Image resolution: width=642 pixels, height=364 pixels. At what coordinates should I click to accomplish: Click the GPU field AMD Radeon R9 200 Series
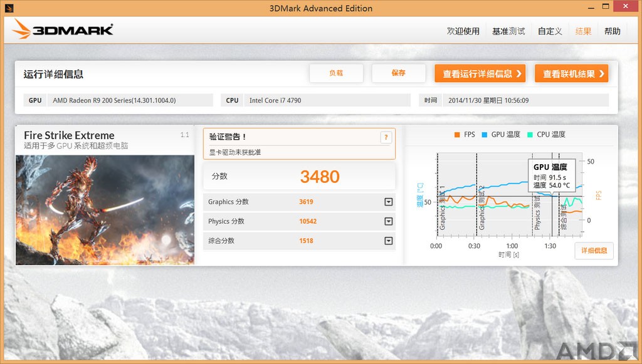(x=130, y=100)
